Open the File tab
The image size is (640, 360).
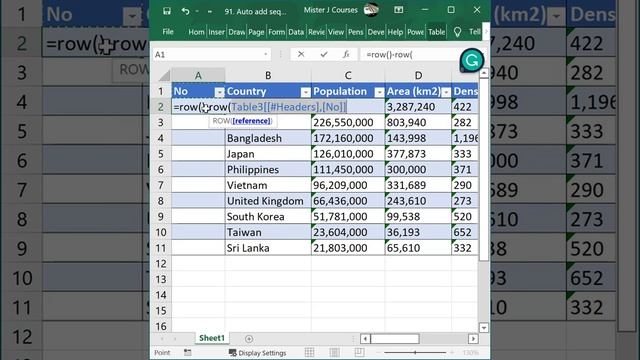[168, 32]
